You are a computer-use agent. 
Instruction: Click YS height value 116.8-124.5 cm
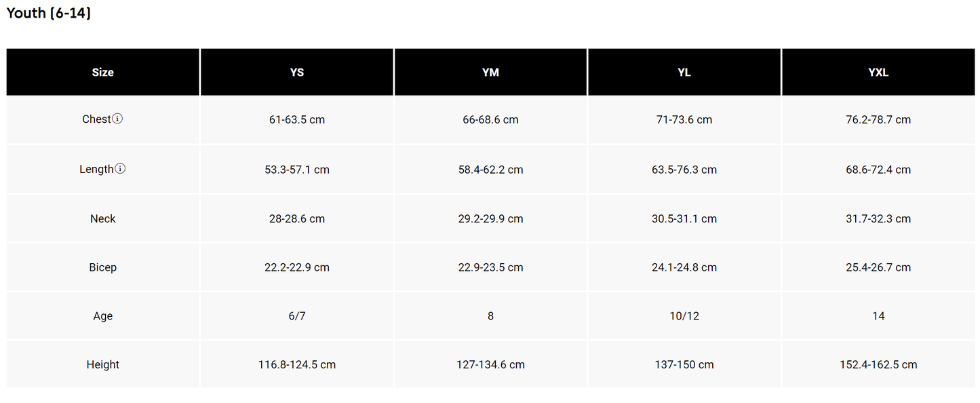point(297,364)
